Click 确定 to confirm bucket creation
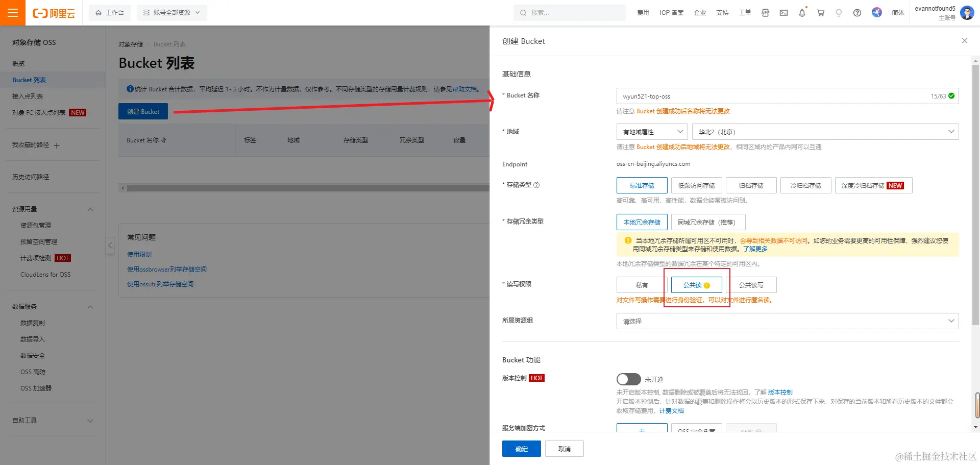Screen dimensions: 980x465 point(521,449)
